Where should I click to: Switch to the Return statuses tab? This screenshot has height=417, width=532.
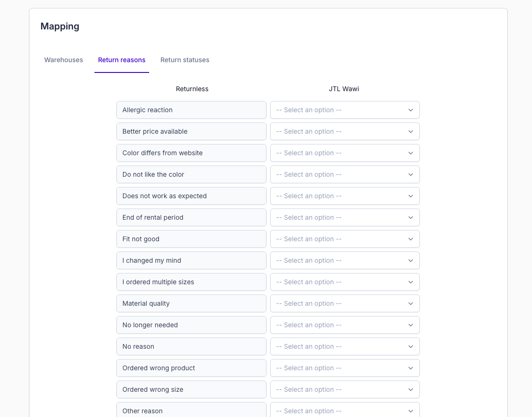pyautogui.click(x=185, y=60)
